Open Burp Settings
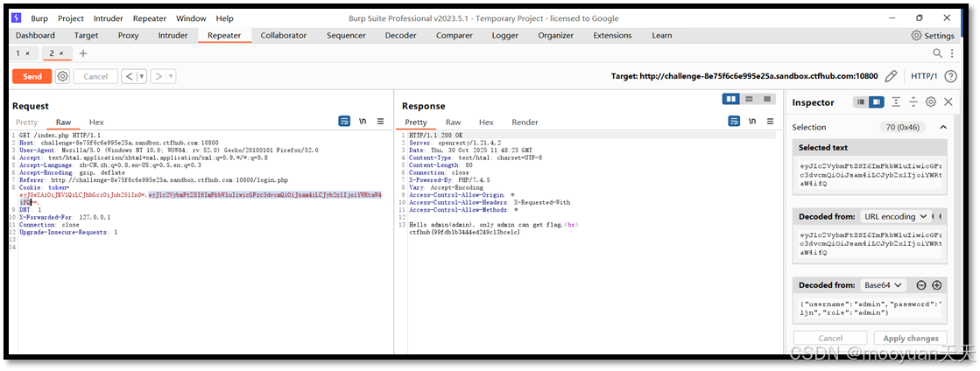 (933, 36)
